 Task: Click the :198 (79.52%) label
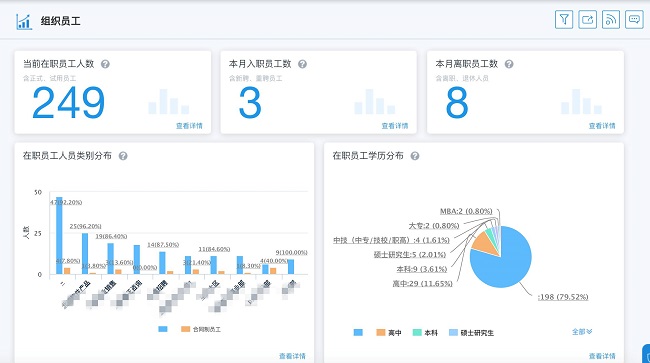563,297
